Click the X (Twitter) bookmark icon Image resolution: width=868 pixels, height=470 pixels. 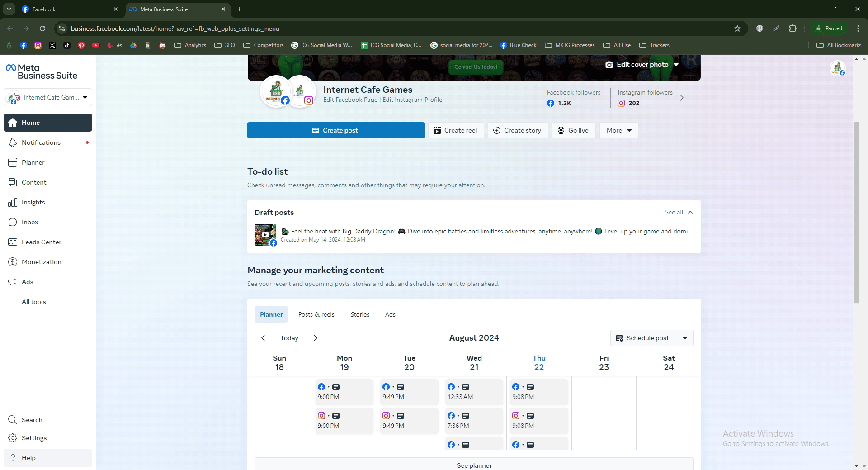pos(52,45)
